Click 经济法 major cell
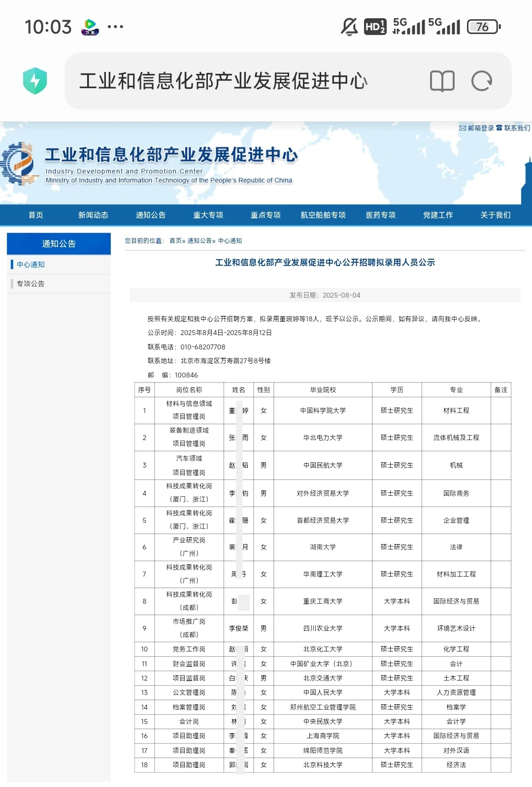 coord(456,765)
